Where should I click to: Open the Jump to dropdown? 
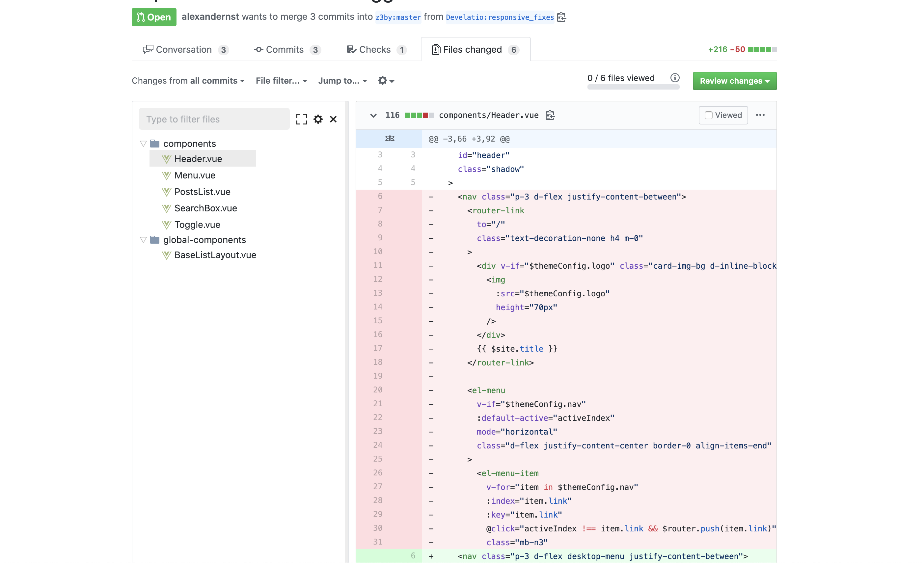pyautogui.click(x=342, y=81)
